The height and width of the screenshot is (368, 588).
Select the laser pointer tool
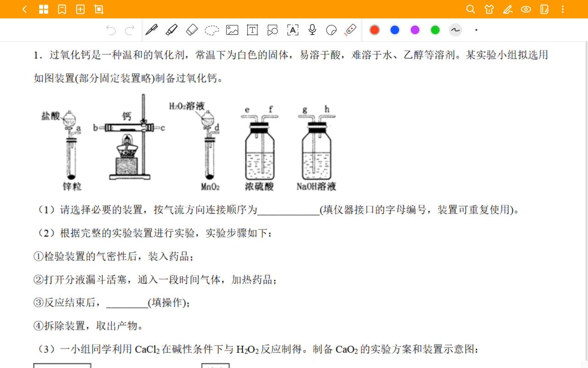tap(351, 30)
